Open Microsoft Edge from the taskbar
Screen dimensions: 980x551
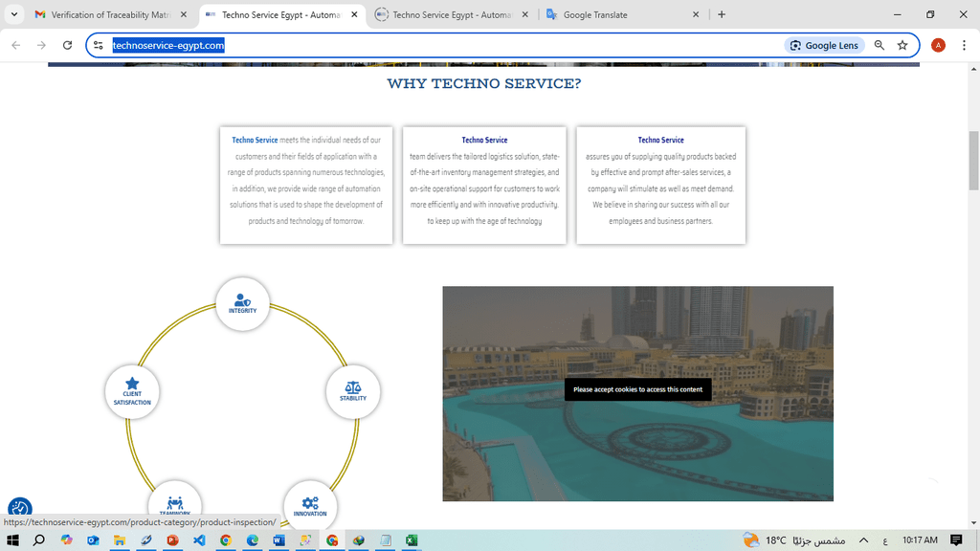pos(253,540)
